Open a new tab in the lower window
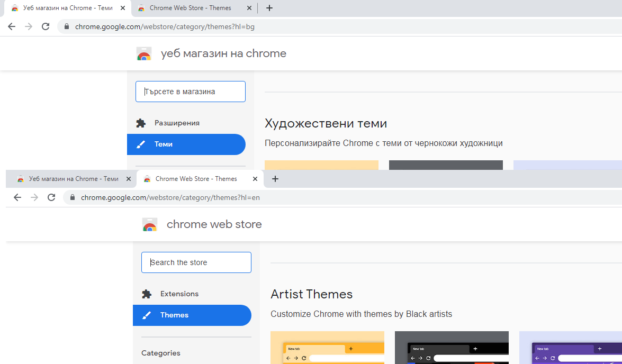 tap(275, 179)
